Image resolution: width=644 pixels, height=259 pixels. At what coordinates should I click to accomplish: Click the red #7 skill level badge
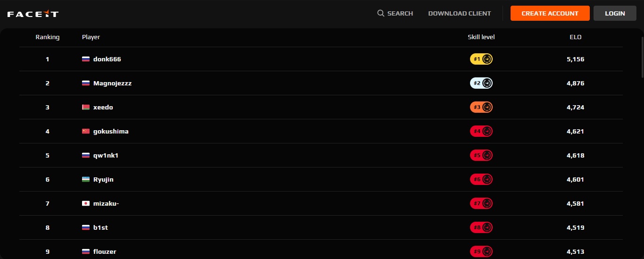[481, 203]
